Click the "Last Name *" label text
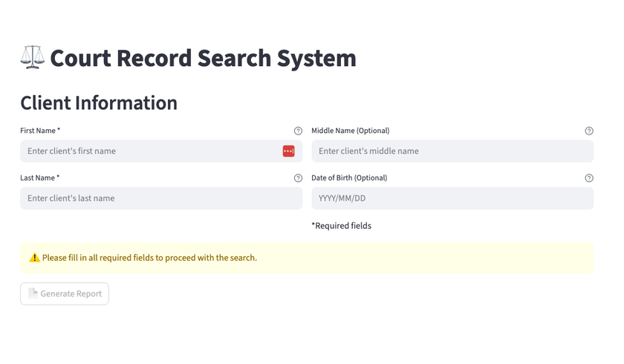This screenshot has width=624, height=364. (40, 178)
